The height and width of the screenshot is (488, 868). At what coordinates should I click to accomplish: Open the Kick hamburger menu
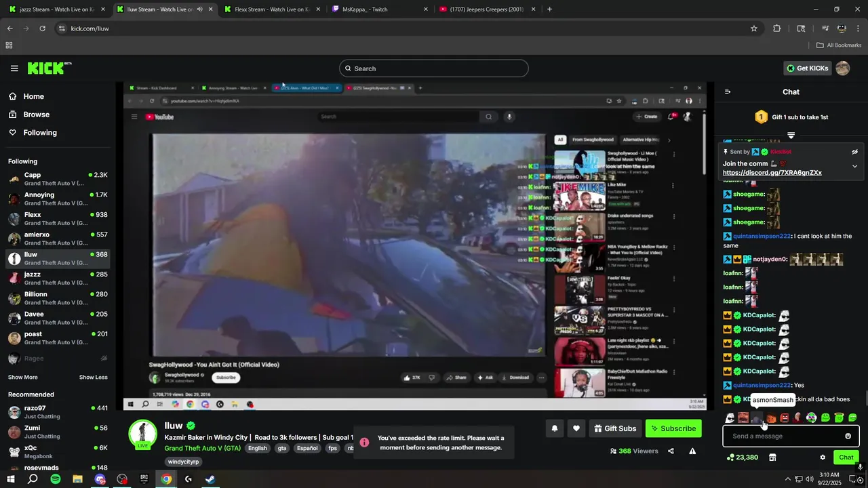coord(14,68)
